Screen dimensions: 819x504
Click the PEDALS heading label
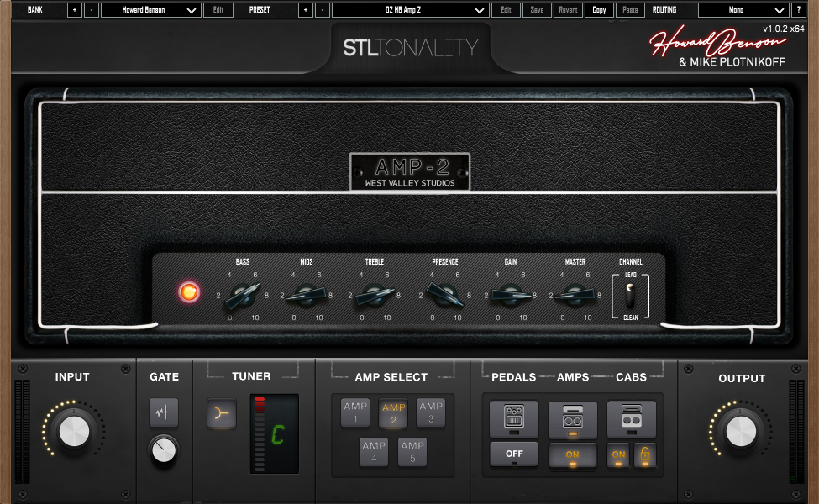514,377
